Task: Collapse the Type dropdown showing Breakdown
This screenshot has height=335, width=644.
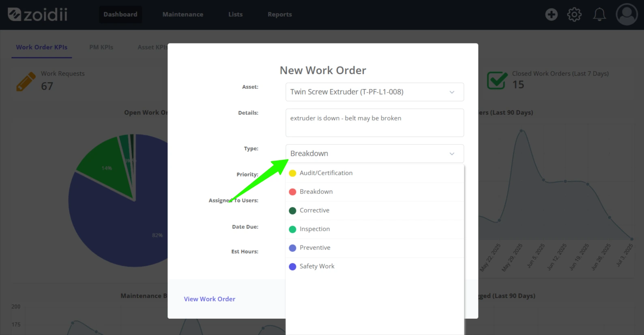Action: 375,154
